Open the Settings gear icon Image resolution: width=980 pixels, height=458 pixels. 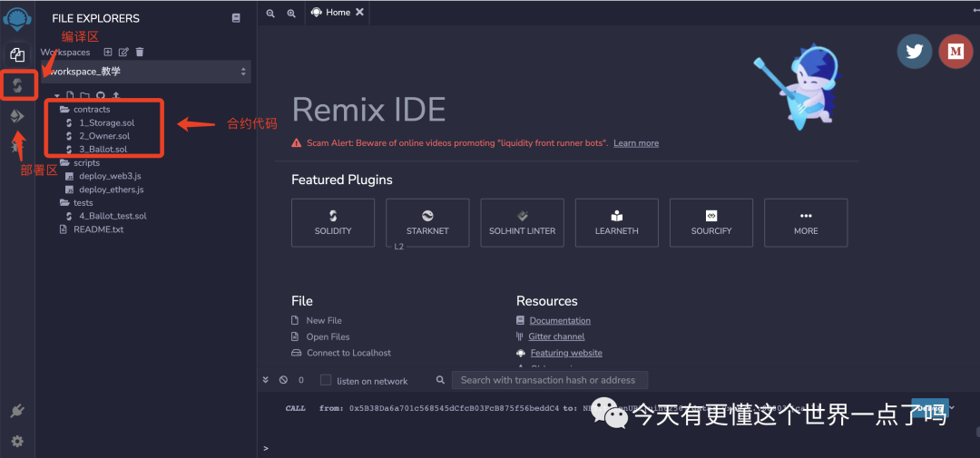click(x=17, y=441)
